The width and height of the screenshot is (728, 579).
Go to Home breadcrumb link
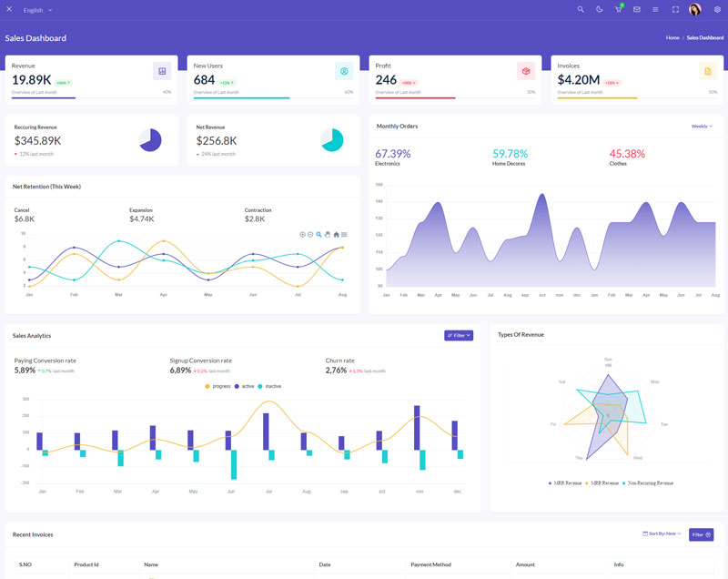[x=672, y=38]
